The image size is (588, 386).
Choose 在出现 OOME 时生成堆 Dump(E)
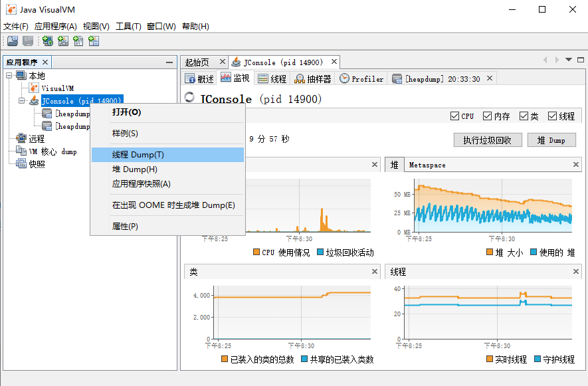167,205
